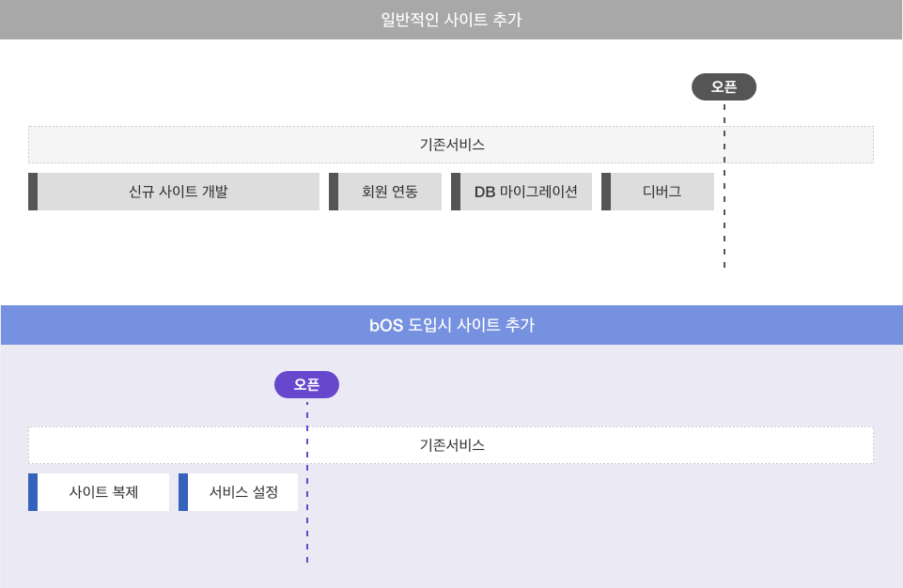Click the dark accent bar of 회원 연동
Image resolution: width=903 pixels, height=588 pixels.
[x=334, y=192]
